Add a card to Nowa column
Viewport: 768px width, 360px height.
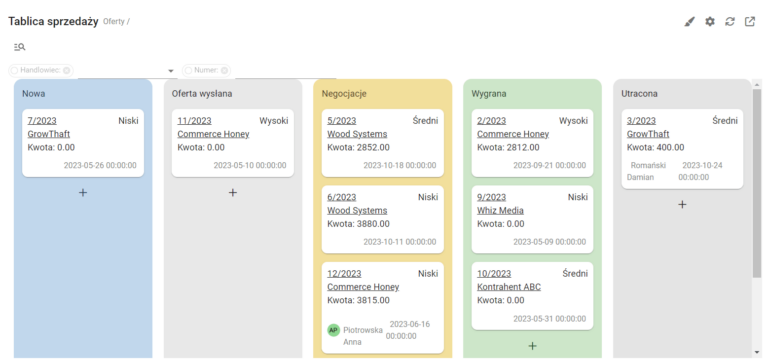coord(83,192)
